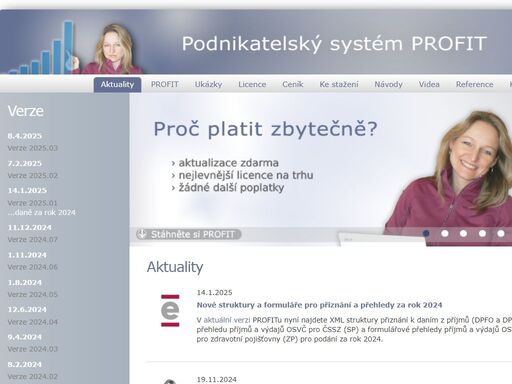512x384 pixels.
Task: Open version entry dated 8.4.2025
Action: (x=25, y=136)
